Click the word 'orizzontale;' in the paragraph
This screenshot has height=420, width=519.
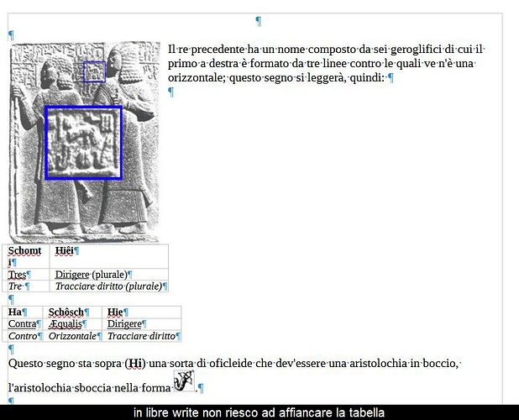click(197, 78)
